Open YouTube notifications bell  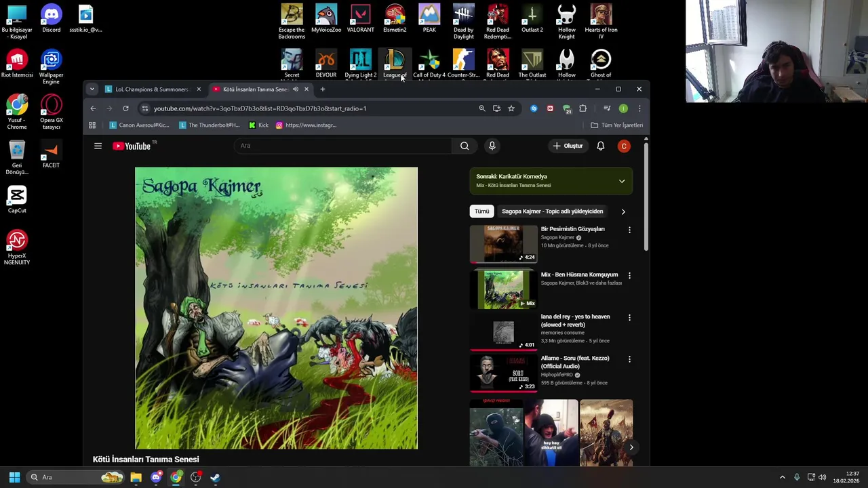click(600, 146)
